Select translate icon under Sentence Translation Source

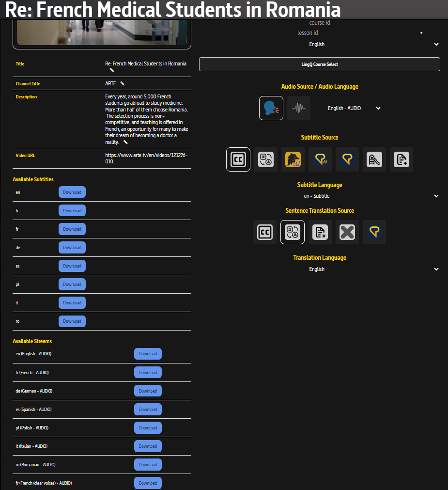(293, 232)
